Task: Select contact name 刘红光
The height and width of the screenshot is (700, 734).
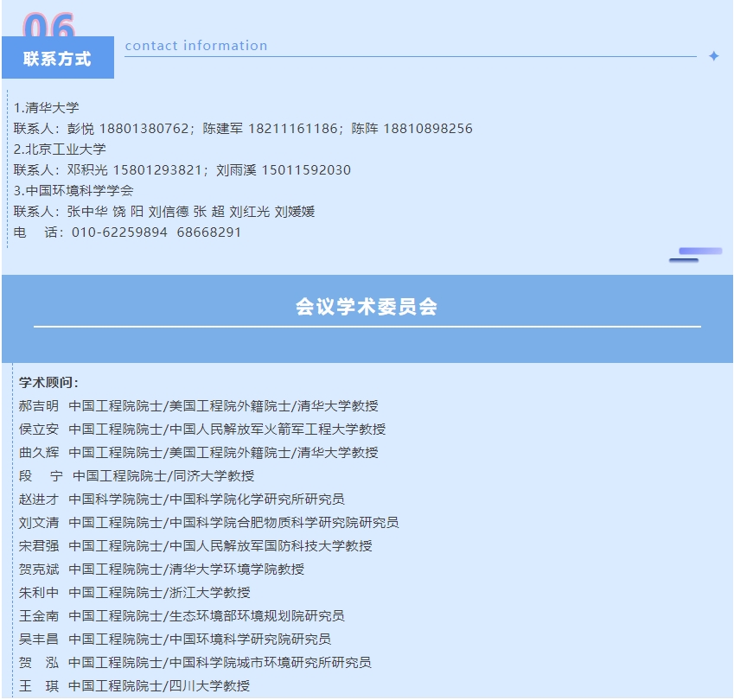Action: point(250,212)
